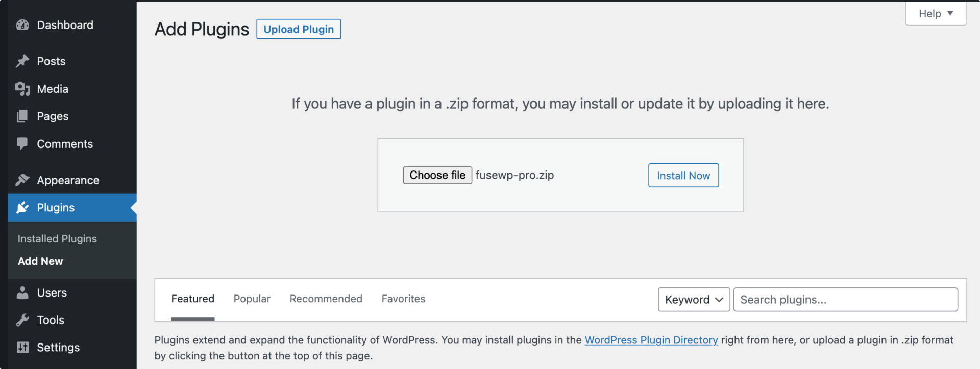Screen dimensions: 980x369
Task: Click the Appearance paintbrush icon
Action: point(22,180)
